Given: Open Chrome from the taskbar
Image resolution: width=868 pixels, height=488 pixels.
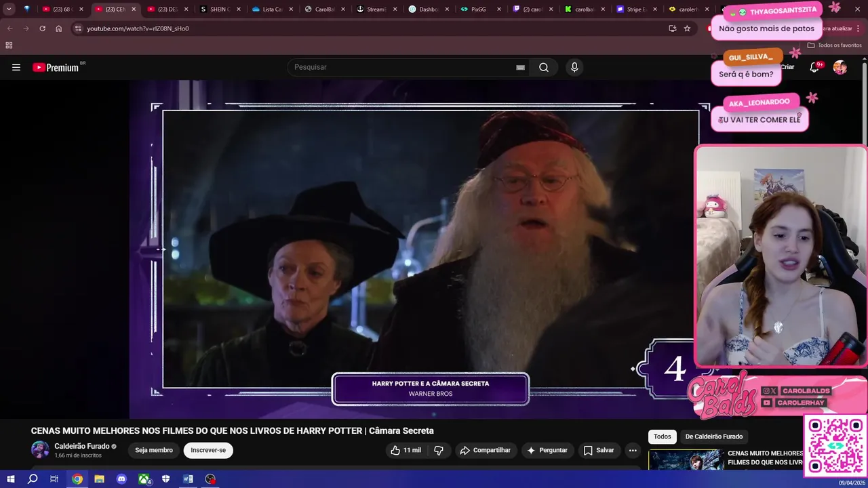Looking at the screenshot, I should [x=77, y=479].
